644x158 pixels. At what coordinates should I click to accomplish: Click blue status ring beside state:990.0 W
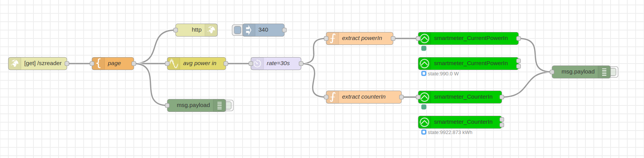click(424, 73)
